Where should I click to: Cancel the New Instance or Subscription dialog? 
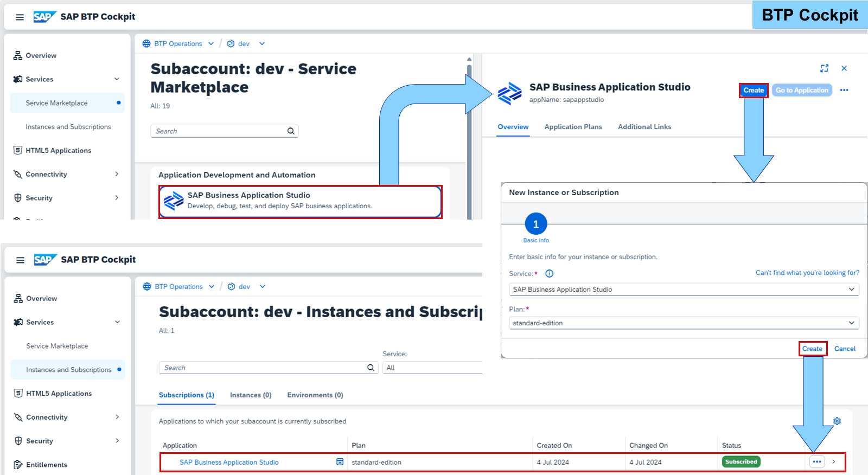pyautogui.click(x=845, y=349)
